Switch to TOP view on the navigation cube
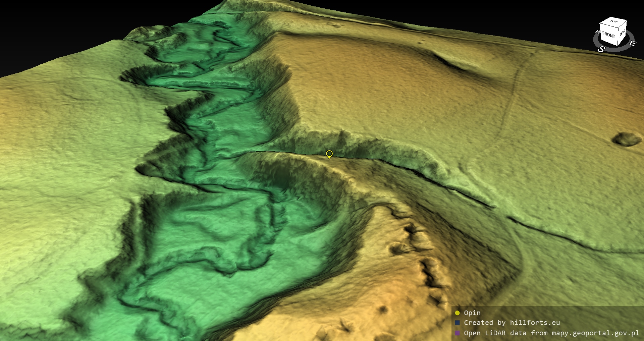644x341 pixels. (x=614, y=22)
